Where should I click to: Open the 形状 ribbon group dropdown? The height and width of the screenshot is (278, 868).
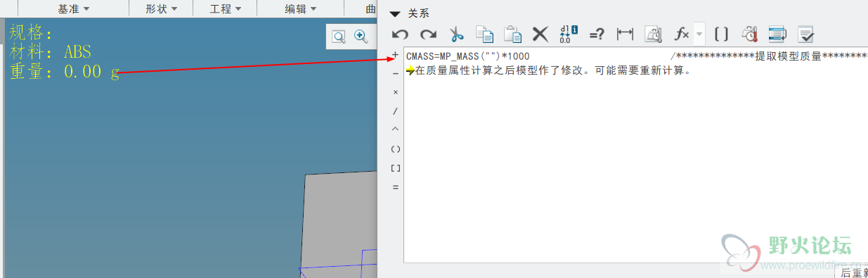coord(161,9)
